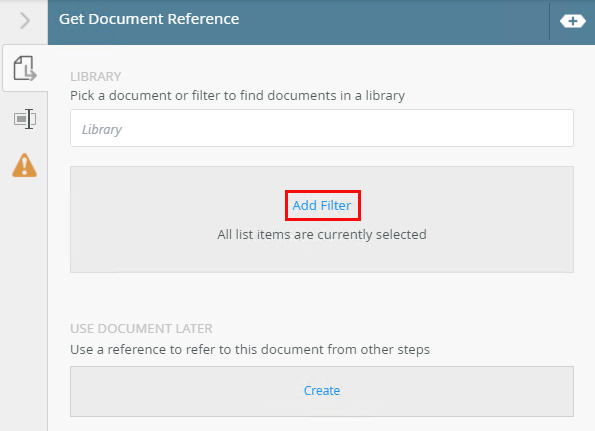Image resolution: width=595 pixels, height=431 pixels.
Task: Open the Errors warning triangle tab
Action: point(25,165)
